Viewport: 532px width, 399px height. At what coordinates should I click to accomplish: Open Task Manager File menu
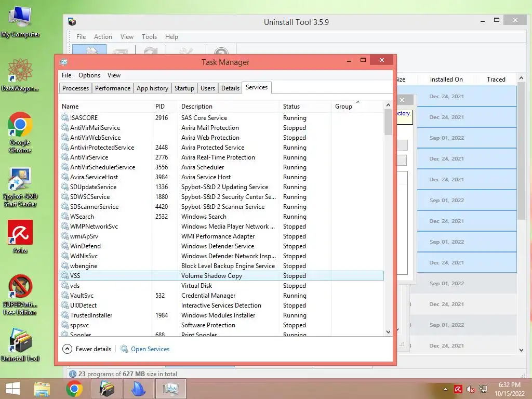pyautogui.click(x=66, y=75)
